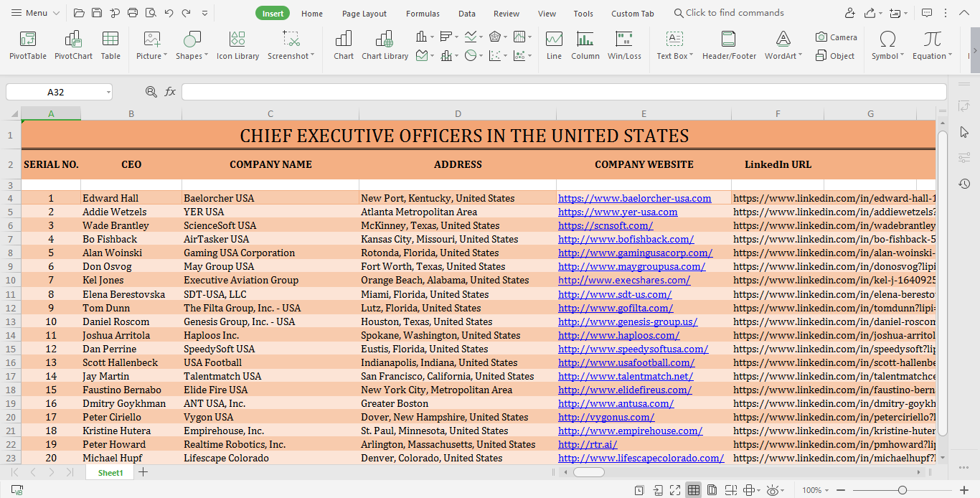Screen dimensions: 980x498
Task: Click the add-collaborator person icon
Action: [850, 13]
